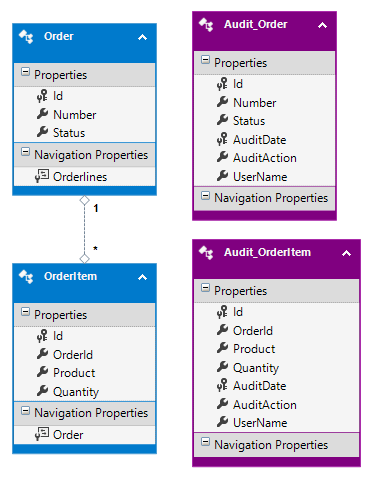
Task: Select the OrderItem entity header icon
Action: 26,277
